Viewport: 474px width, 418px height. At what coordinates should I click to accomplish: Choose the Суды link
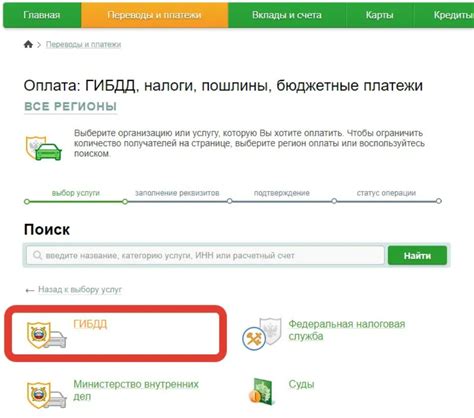coord(301,384)
